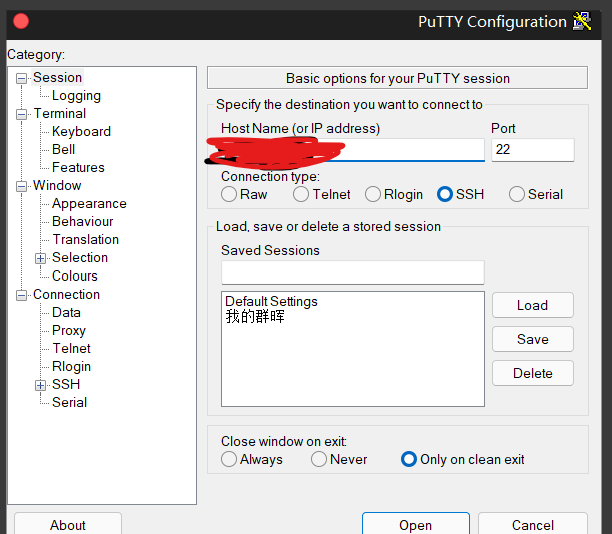Click the Delete session button
This screenshot has width=612, height=534.
(x=533, y=373)
